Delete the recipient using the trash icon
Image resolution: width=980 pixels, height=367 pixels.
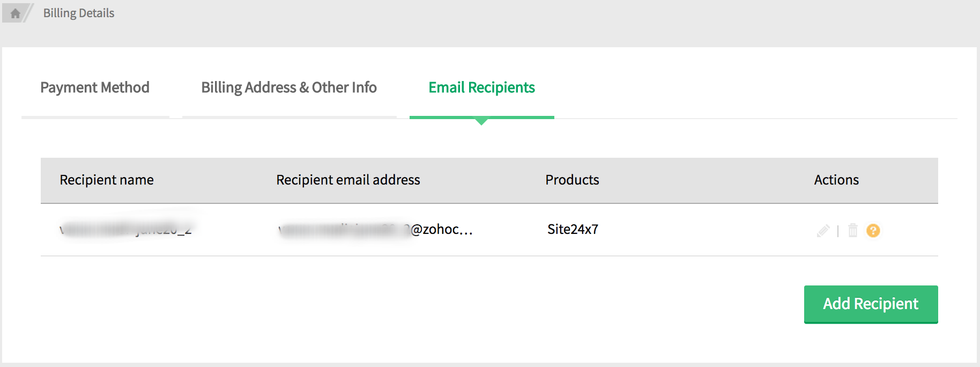coord(853,231)
